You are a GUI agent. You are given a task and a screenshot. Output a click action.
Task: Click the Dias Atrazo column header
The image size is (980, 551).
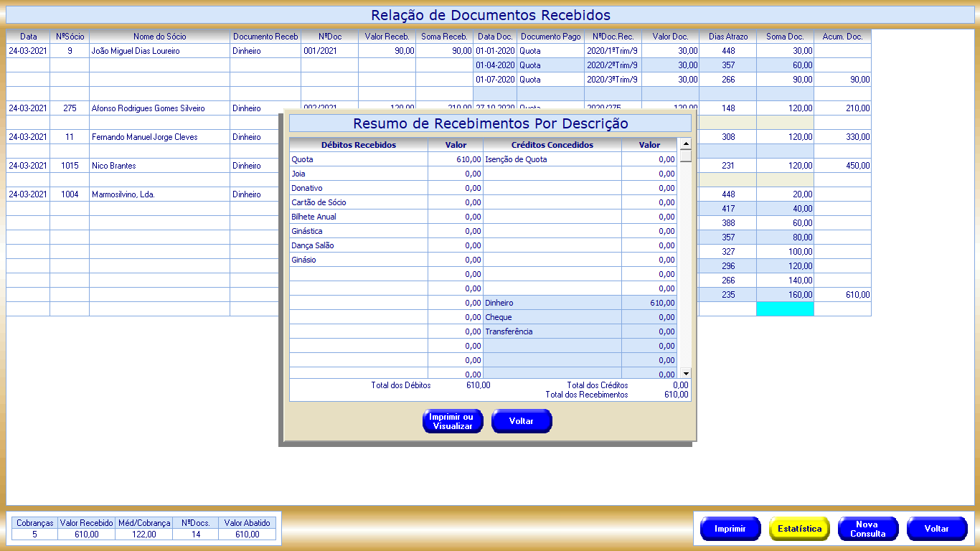point(727,37)
